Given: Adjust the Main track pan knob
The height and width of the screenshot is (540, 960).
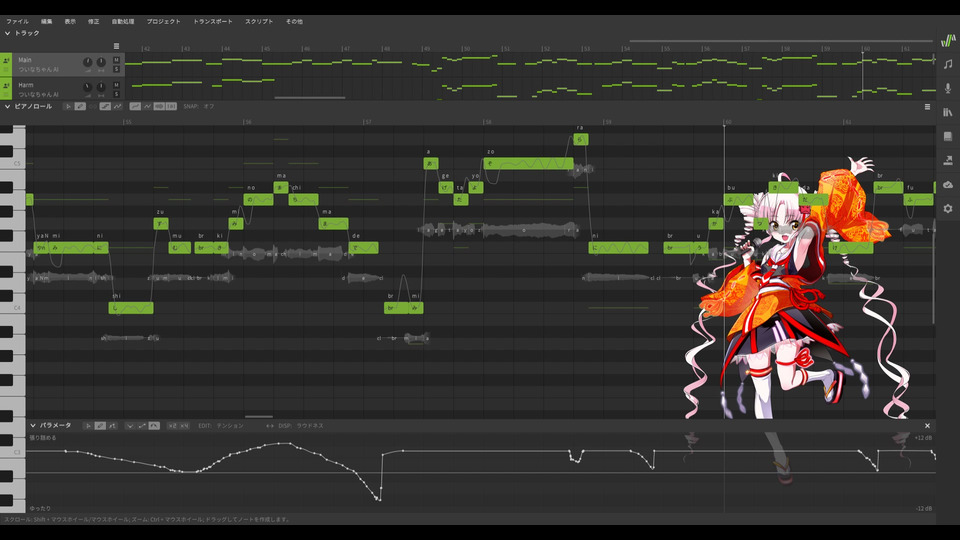Looking at the screenshot, I should (101, 62).
